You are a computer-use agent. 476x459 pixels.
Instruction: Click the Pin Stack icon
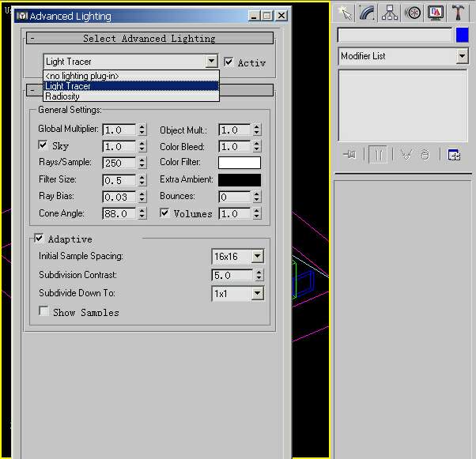coord(349,155)
